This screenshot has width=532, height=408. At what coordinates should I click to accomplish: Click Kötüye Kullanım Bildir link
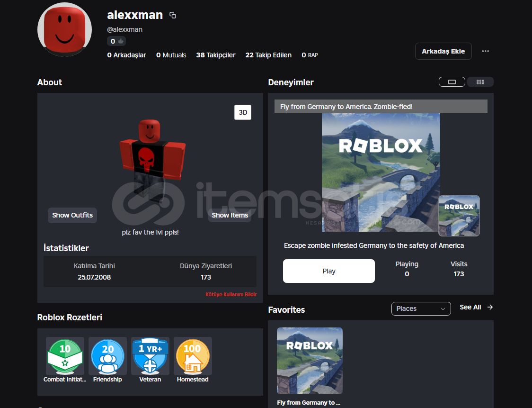[231, 295]
